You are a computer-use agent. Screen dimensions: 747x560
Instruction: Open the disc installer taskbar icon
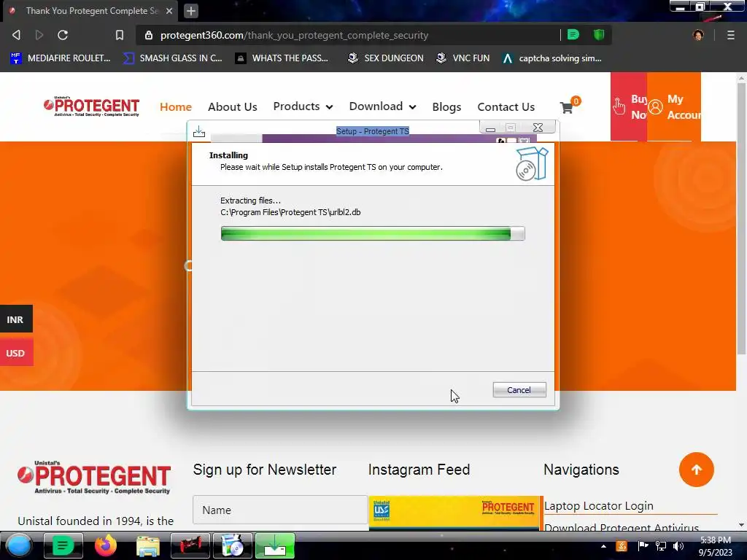(x=233, y=545)
